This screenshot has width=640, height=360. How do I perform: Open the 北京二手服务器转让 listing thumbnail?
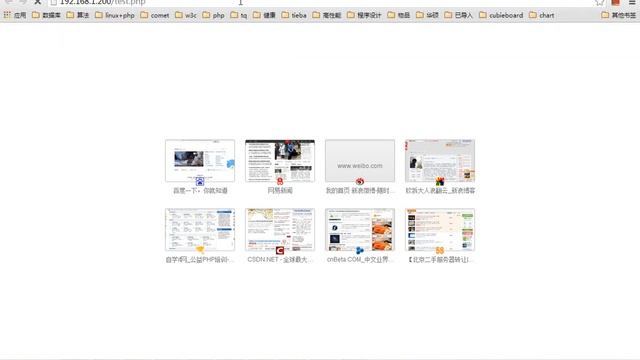click(440, 229)
